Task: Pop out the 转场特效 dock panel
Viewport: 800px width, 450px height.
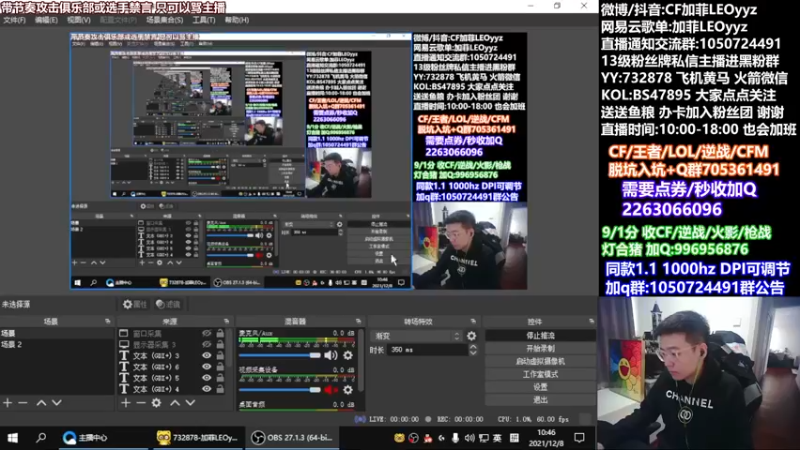Action: coord(473,321)
